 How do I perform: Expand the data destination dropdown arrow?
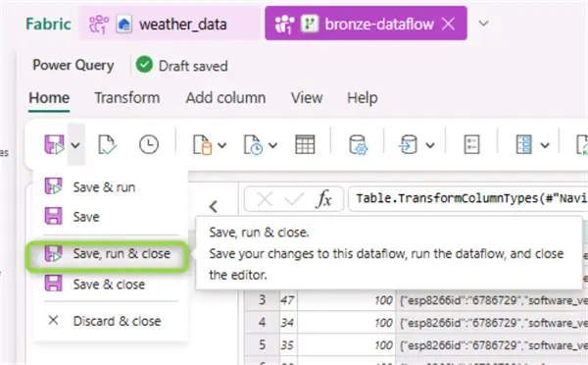tap(430, 145)
